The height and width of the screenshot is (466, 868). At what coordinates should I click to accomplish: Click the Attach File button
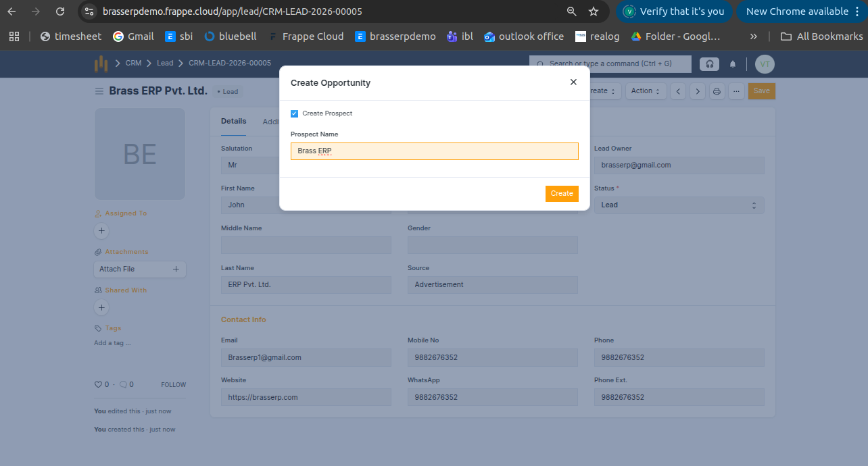coord(139,269)
